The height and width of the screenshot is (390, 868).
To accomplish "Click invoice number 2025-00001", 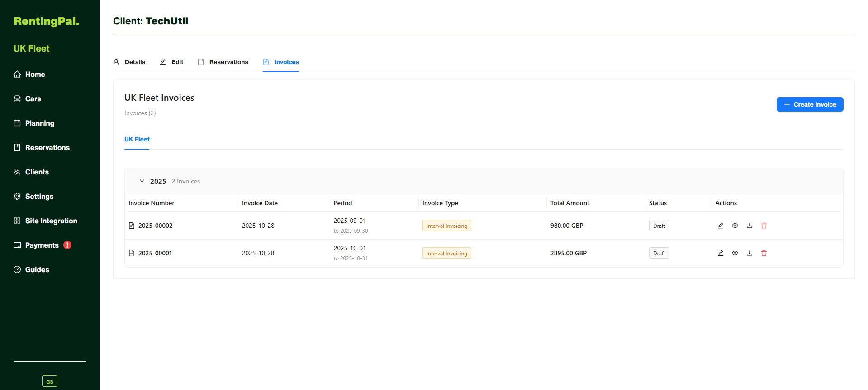I will (155, 253).
